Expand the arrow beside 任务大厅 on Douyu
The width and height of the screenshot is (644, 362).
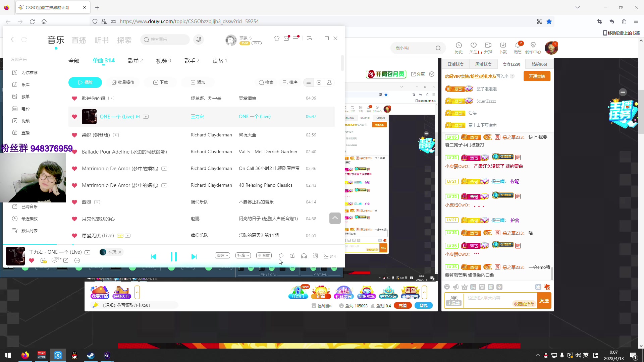click(137, 292)
